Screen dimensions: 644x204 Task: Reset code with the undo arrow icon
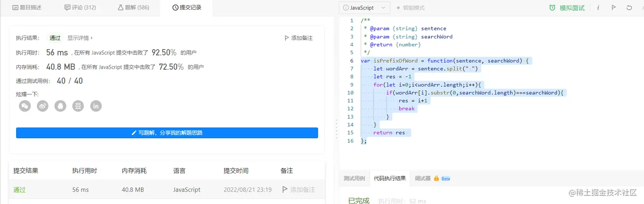[629, 8]
